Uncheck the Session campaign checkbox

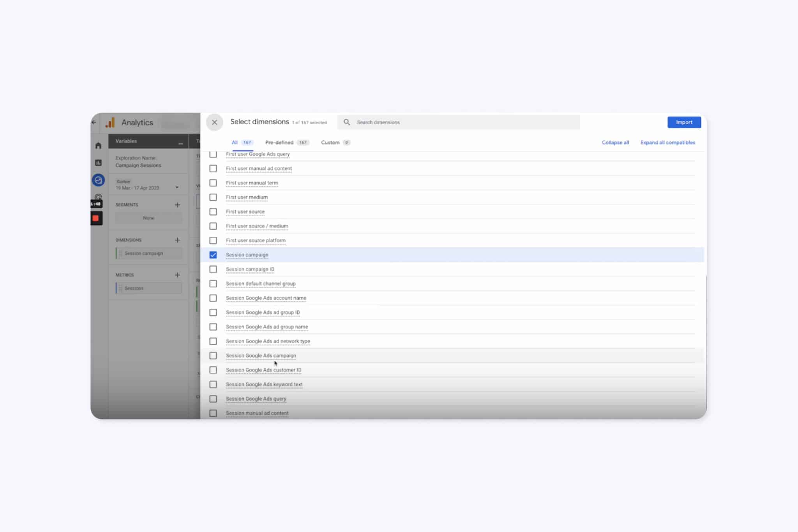click(213, 255)
